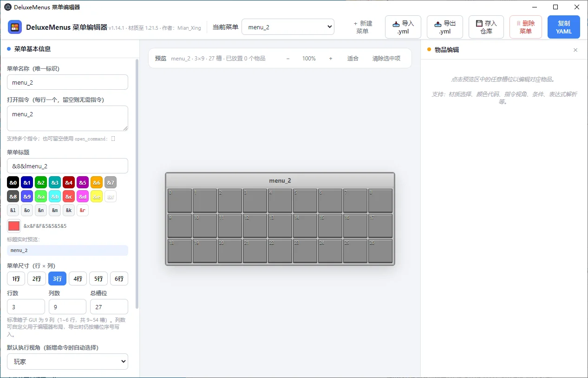Set the menu size to 6行
Viewport: 588px width, 378px height.
[x=119, y=279]
